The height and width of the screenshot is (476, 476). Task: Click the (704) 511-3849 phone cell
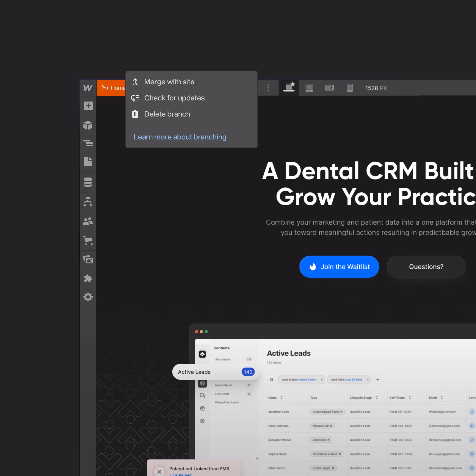coord(400,412)
